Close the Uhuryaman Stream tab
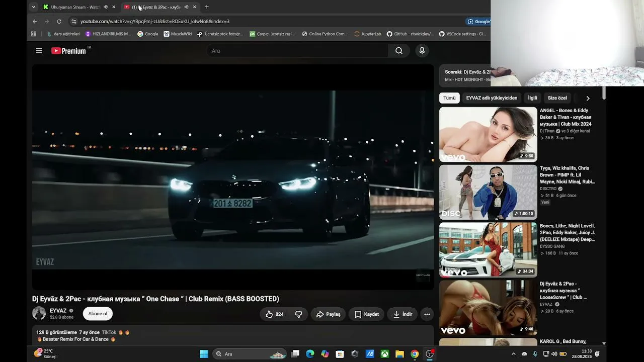The width and height of the screenshot is (644, 362). tap(114, 7)
